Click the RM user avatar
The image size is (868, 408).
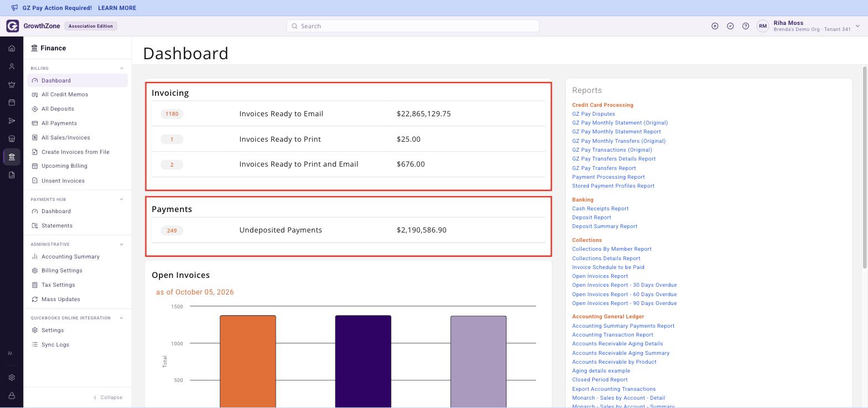click(763, 26)
